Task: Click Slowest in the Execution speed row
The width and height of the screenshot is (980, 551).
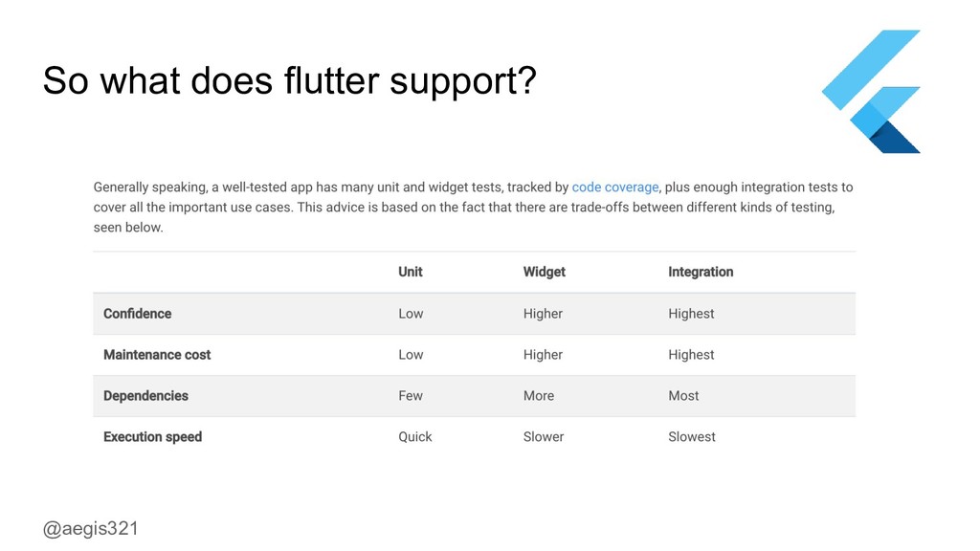Action: click(x=691, y=437)
